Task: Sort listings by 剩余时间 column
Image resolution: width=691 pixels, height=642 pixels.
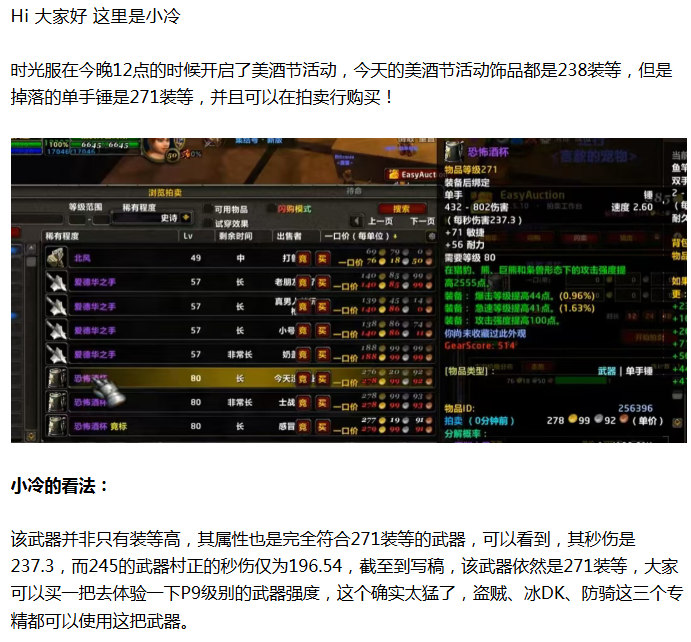Action: [236, 236]
